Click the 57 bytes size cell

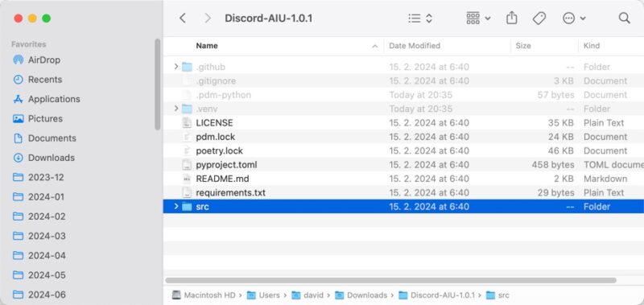click(555, 95)
